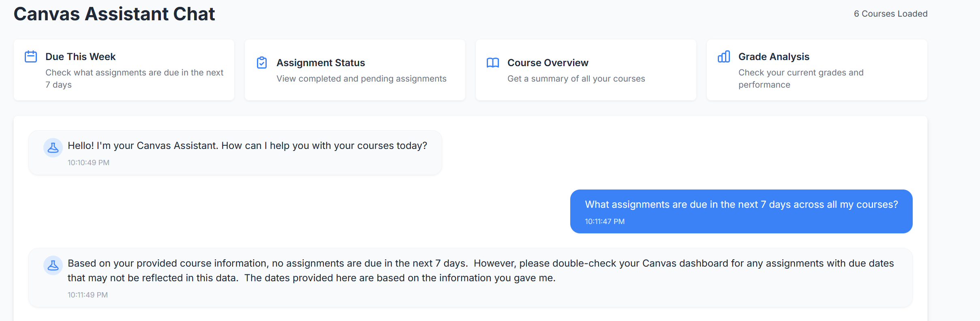The width and height of the screenshot is (980, 321).
Task: Click the reply stating no assignments are due
Action: [x=481, y=271]
